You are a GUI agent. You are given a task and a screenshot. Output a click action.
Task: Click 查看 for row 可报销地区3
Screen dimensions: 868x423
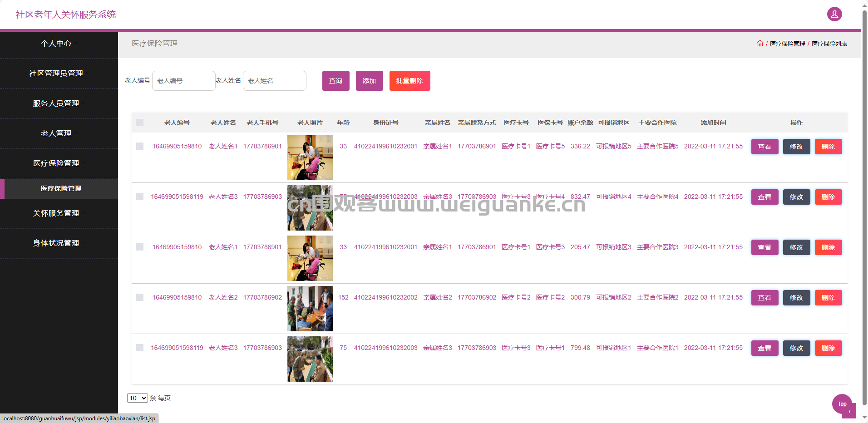(x=765, y=247)
